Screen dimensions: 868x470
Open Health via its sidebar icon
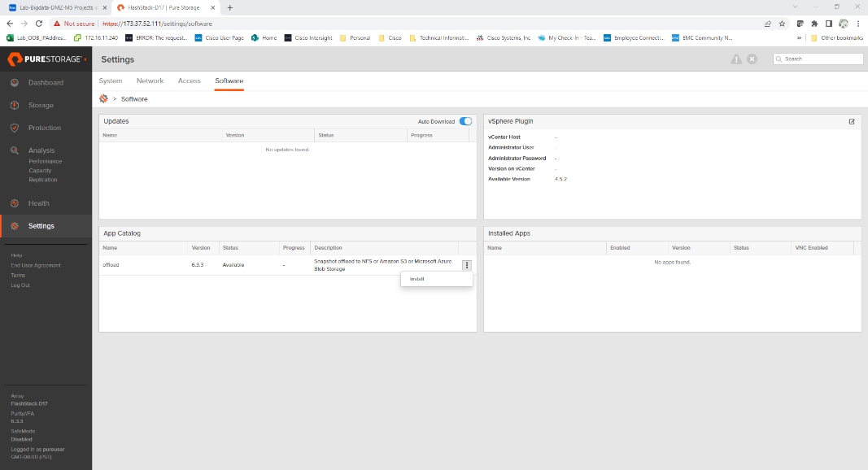(15, 203)
